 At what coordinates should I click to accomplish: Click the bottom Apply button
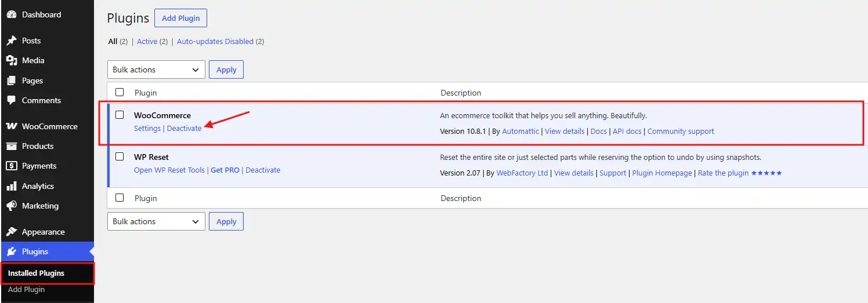[x=226, y=221]
